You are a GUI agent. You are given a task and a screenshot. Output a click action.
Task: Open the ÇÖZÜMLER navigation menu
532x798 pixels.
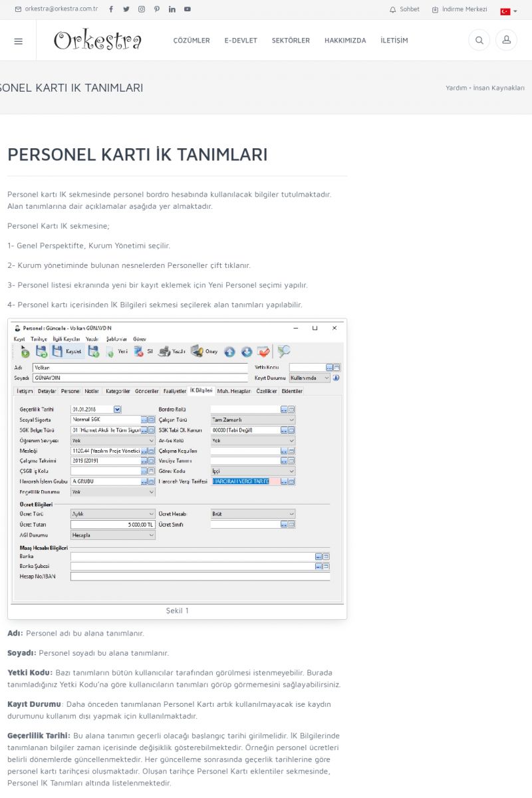click(192, 41)
